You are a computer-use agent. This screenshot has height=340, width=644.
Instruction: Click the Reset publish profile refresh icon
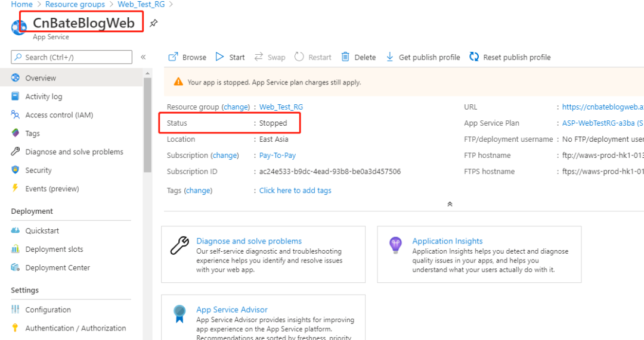(x=474, y=57)
